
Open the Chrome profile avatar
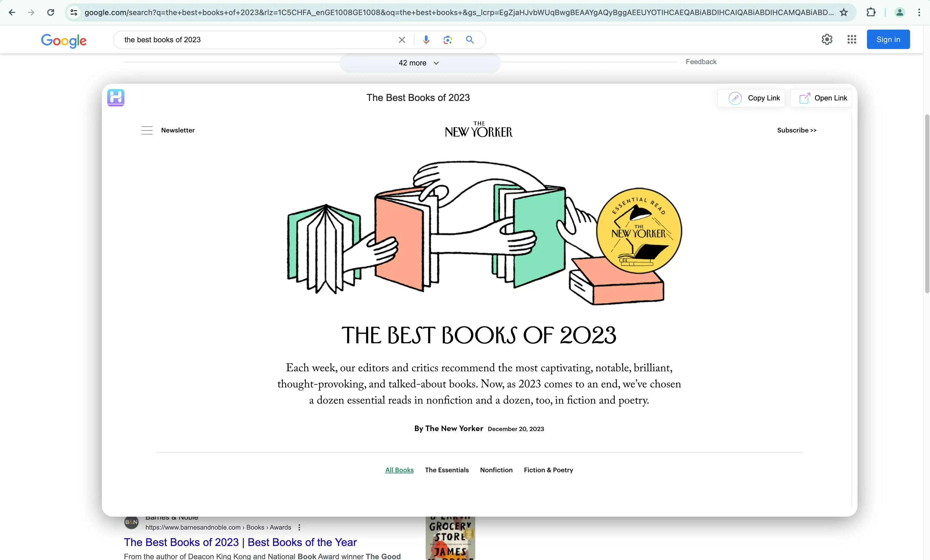pos(900,12)
